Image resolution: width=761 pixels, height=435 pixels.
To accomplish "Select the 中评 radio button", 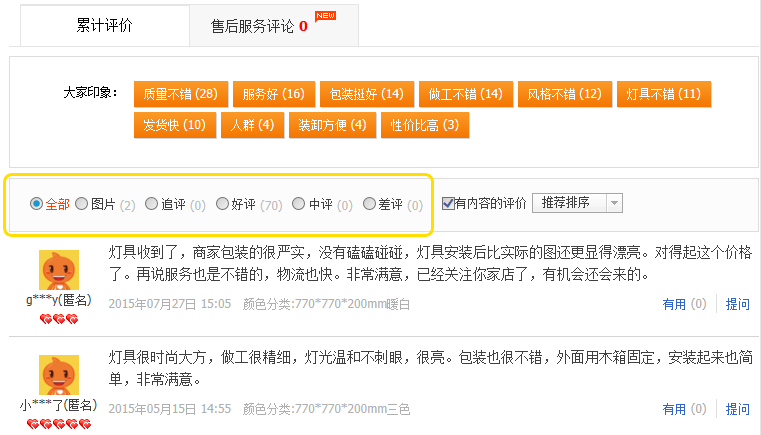I will 298,204.
